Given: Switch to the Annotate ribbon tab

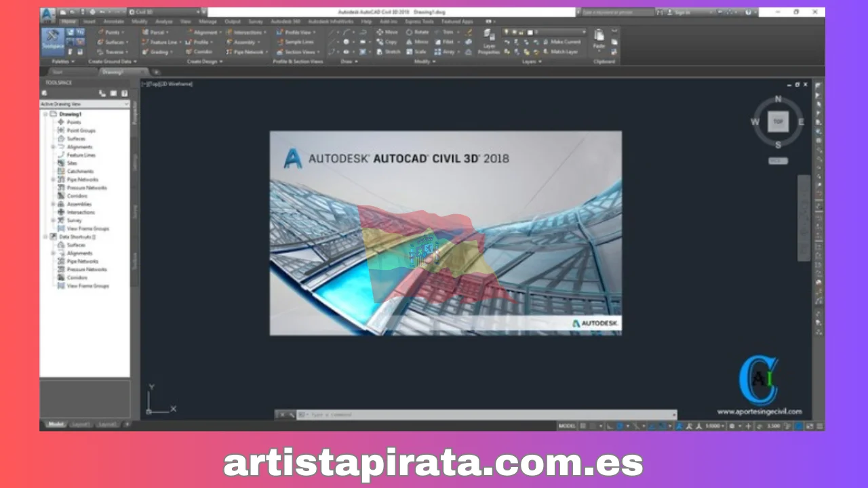Looking at the screenshot, I should [x=113, y=21].
